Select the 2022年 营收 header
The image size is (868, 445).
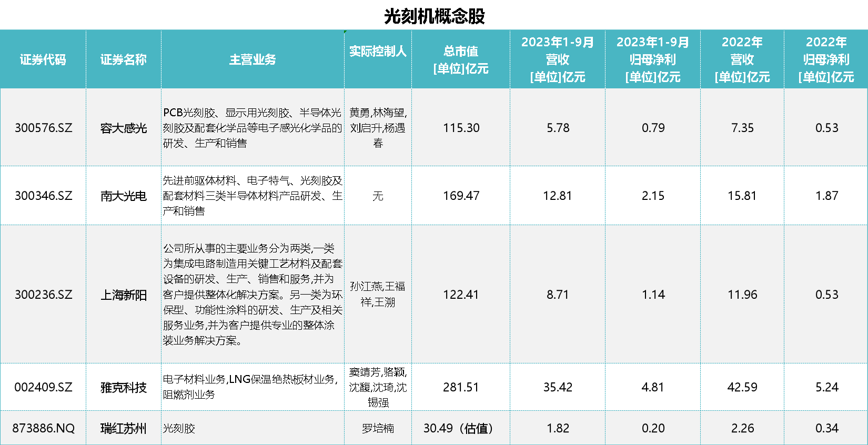[742, 59]
